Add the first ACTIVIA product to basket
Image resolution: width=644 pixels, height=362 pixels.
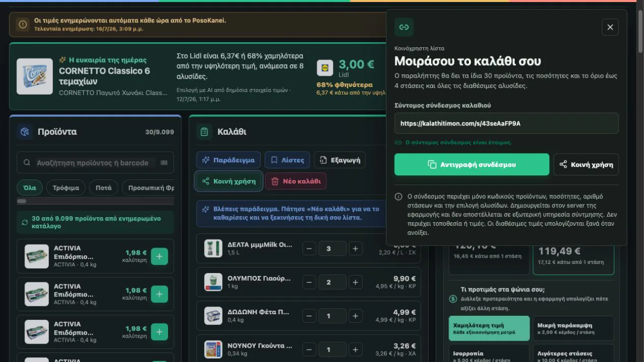pyautogui.click(x=159, y=256)
